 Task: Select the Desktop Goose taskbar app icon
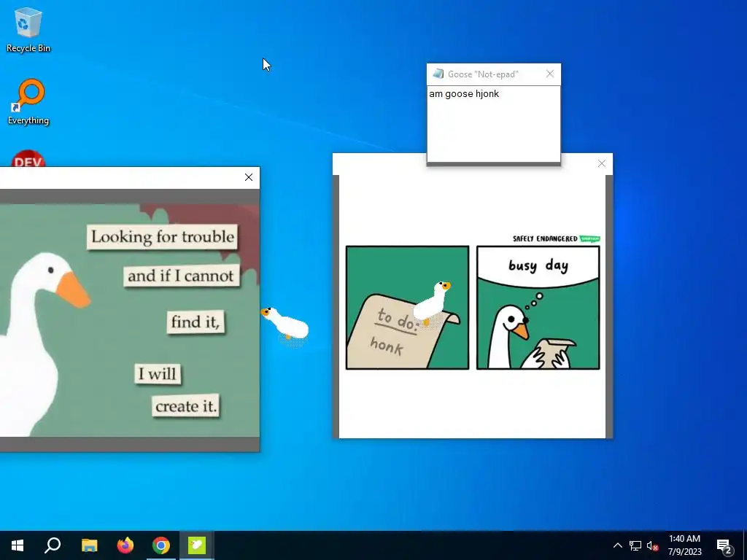pos(197,545)
